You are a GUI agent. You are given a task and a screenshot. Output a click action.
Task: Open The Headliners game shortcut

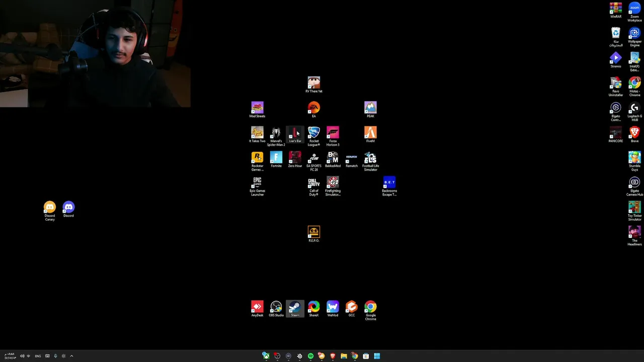click(634, 236)
